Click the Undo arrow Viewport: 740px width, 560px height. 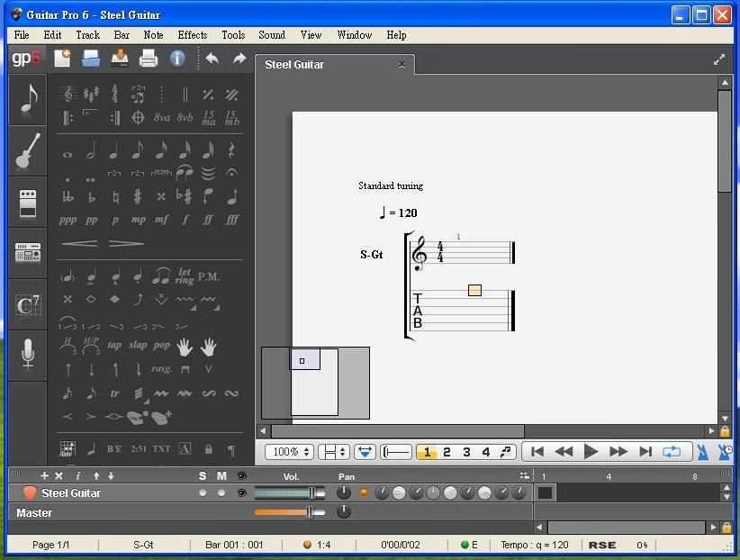point(212,59)
